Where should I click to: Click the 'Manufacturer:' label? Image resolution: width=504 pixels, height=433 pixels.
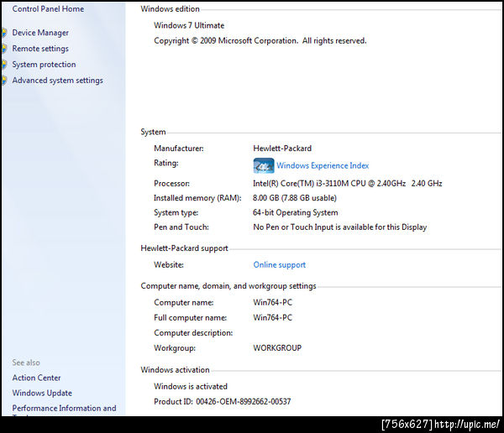(179, 149)
